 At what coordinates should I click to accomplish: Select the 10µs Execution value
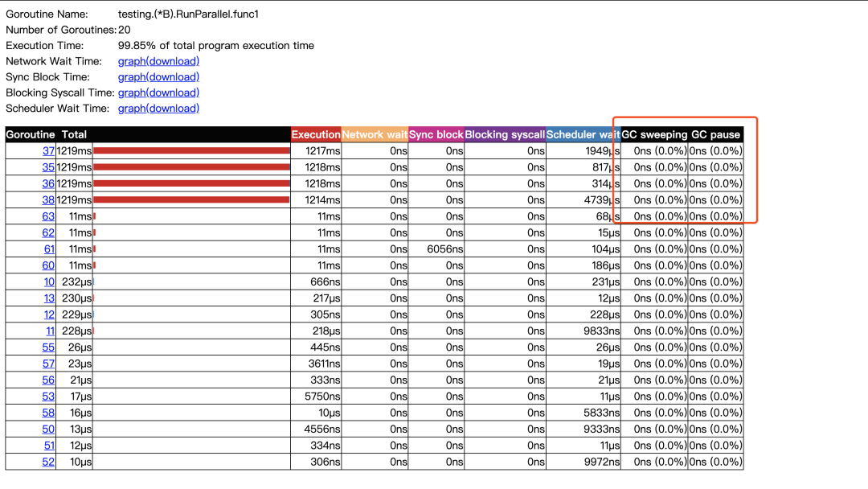click(x=330, y=413)
